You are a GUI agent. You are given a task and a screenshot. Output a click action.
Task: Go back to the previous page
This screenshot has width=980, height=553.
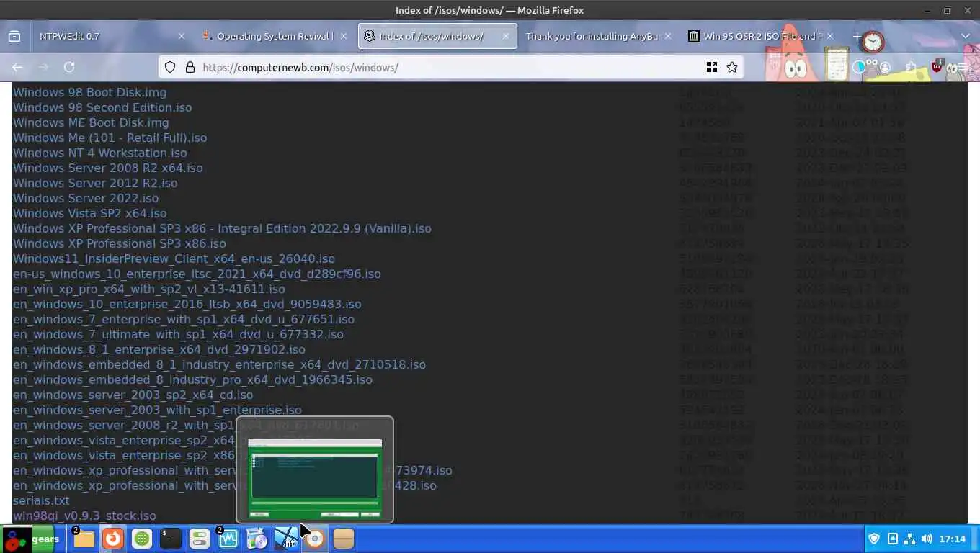pyautogui.click(x=17, y=67)
